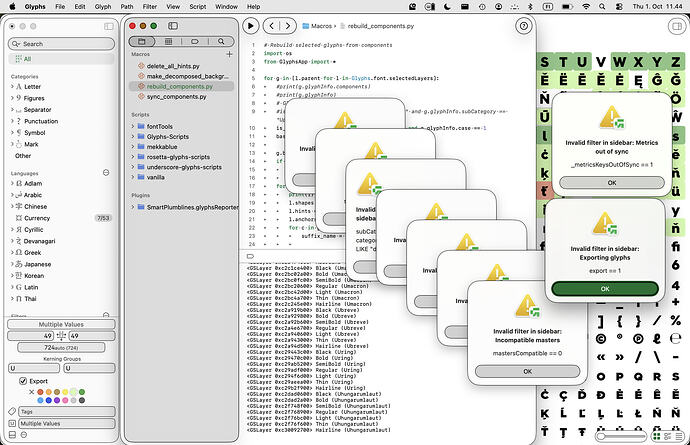The width and height of the screenshot is (690, 445).
Task: Go back with the left chevron
Action: [x=272, y=26]
